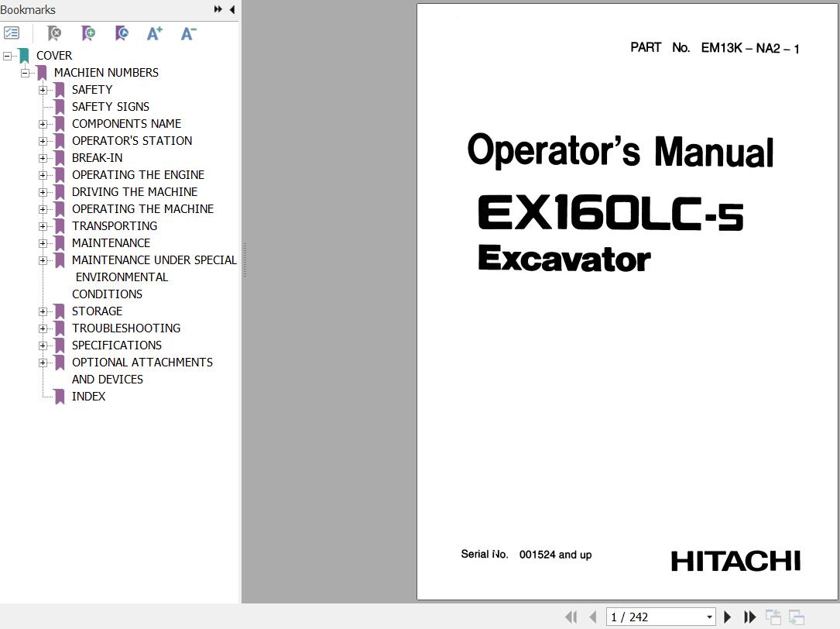Click the Bookmarks panel title
This screenshot has width=840, height=629.
(28, 9)
